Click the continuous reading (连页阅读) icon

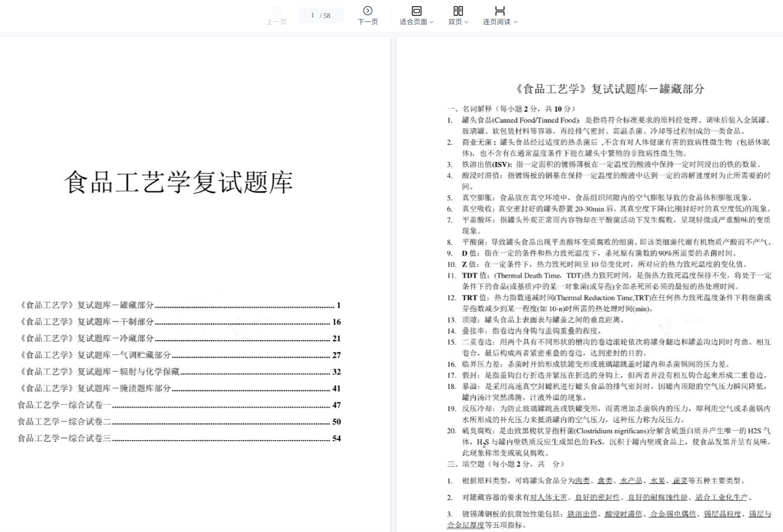coord(499,11)
